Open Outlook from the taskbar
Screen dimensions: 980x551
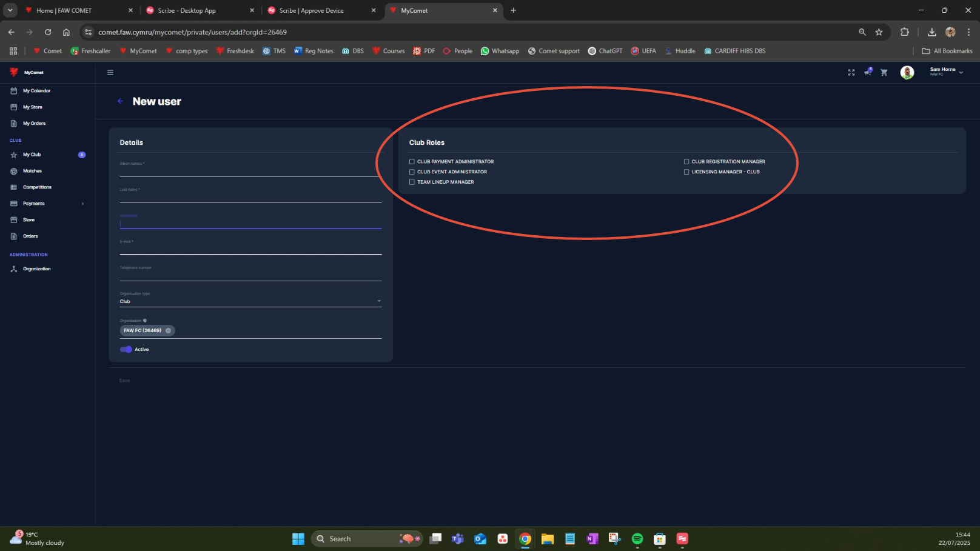pos(480,539)
